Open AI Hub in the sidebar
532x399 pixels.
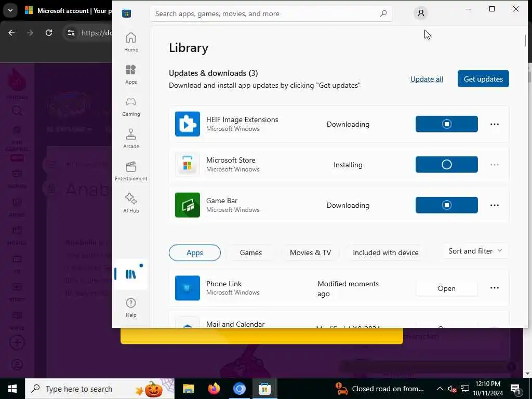coord(131,203)
